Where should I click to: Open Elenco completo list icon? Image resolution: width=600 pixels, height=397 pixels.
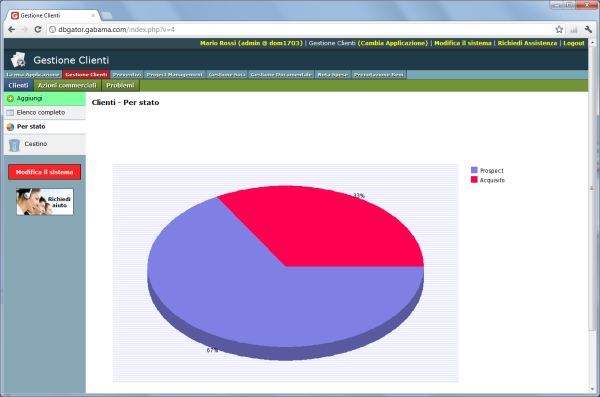pyautogui.click(x=10, y=113)
